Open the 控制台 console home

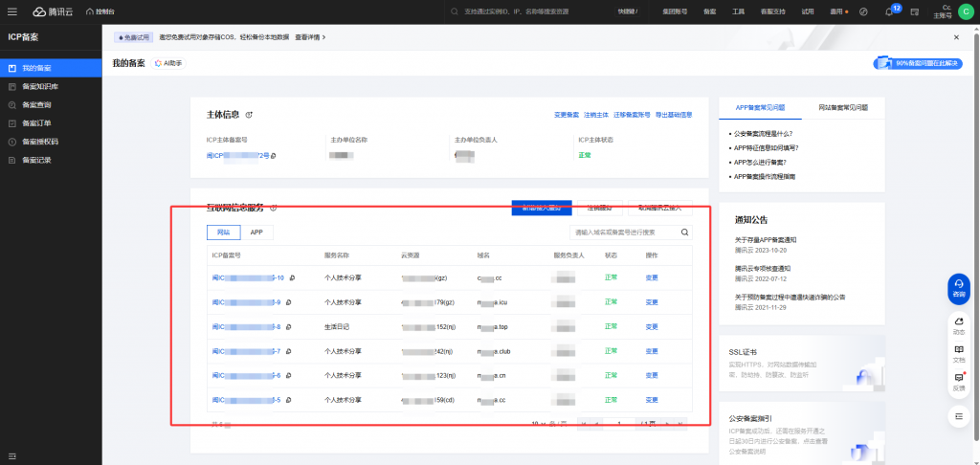(100, 11)
